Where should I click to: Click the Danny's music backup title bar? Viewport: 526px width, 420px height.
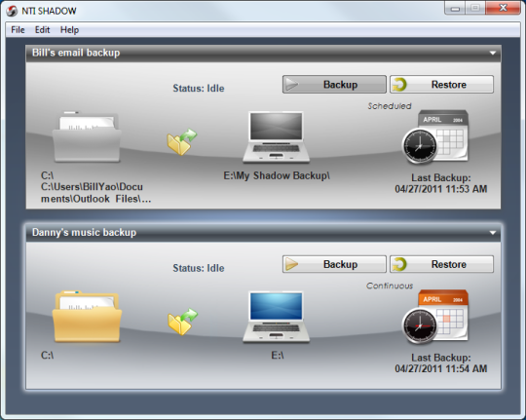[x=263, y=233]
